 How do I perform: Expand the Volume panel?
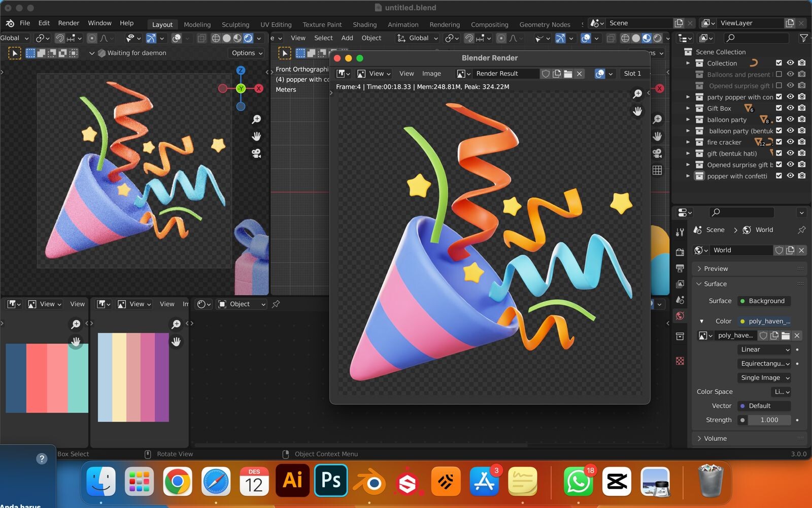tap(715, 438)
